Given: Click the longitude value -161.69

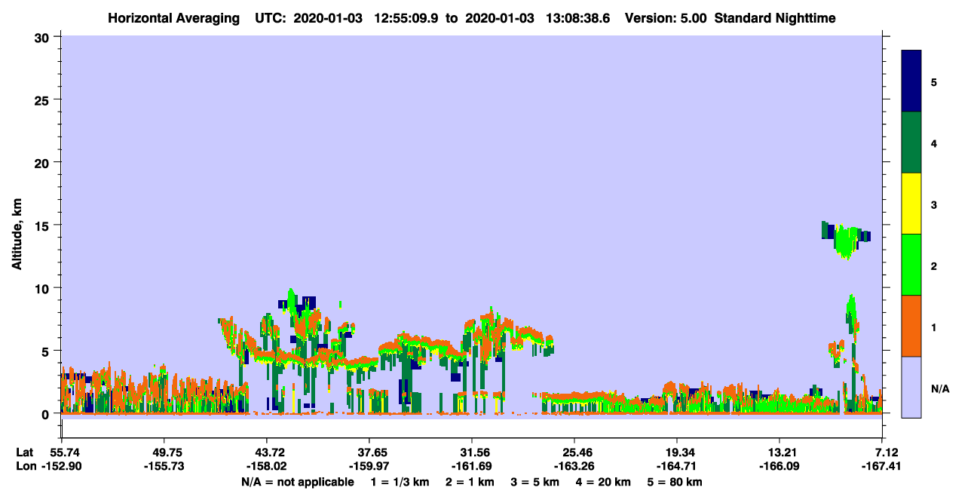Looking at the screenshot, I should [x=471, y=467].
